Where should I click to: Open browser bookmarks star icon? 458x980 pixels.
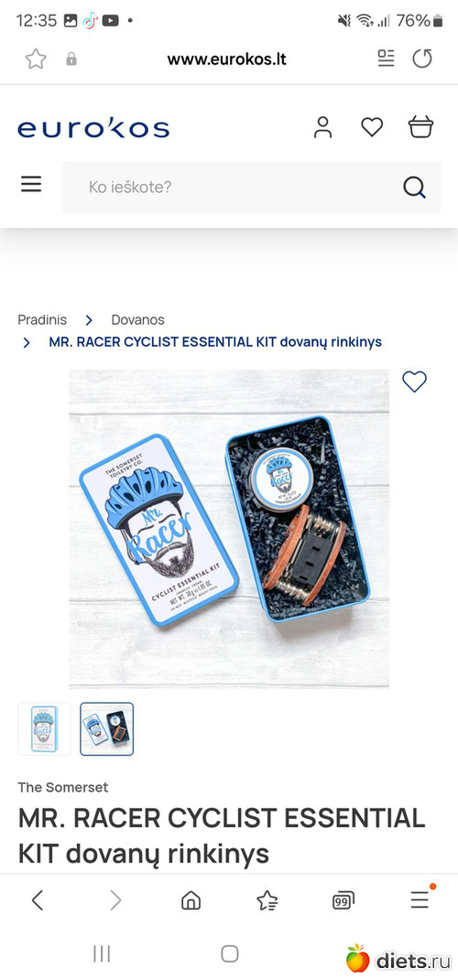[x=267, y=900]
